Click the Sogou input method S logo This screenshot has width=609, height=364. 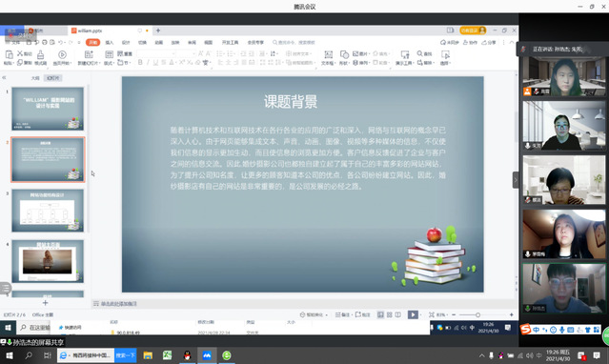(x=525, y=330)
